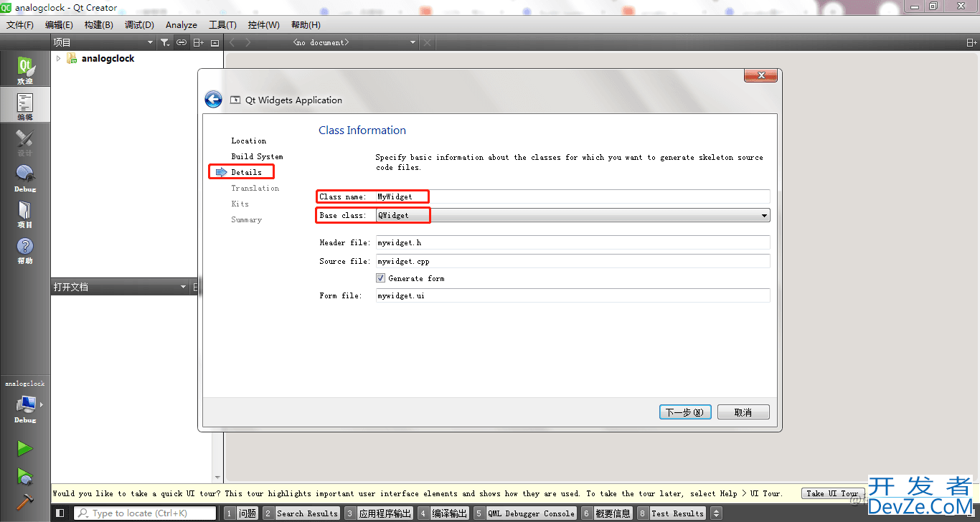Toggle the left sidebar visibility
This screenshot has height=522, width=980.
pos(60,513)
